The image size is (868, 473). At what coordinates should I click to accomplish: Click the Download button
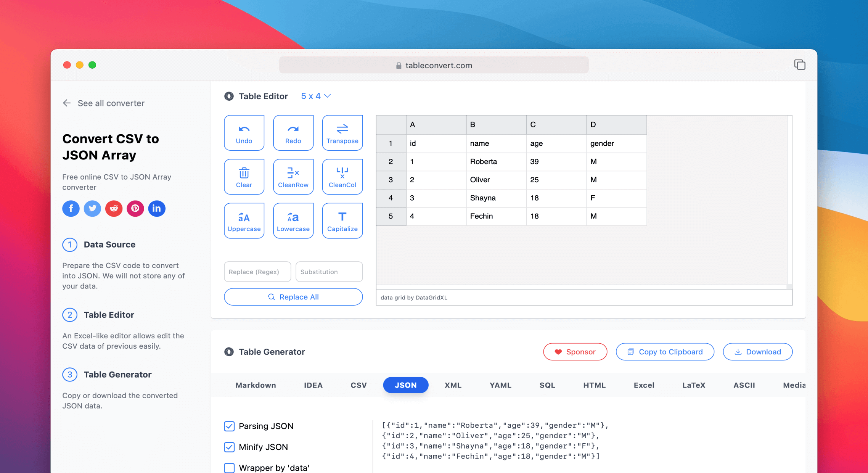tap(757, 352)
